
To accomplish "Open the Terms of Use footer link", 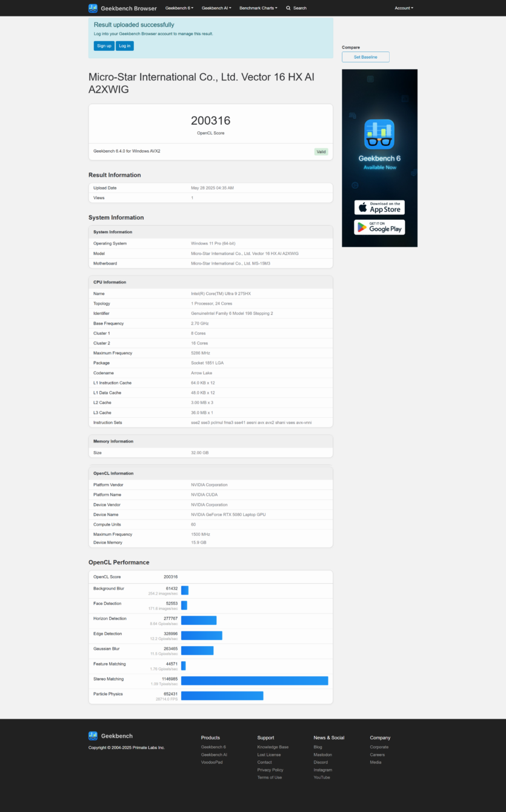I will coord(270,777).
